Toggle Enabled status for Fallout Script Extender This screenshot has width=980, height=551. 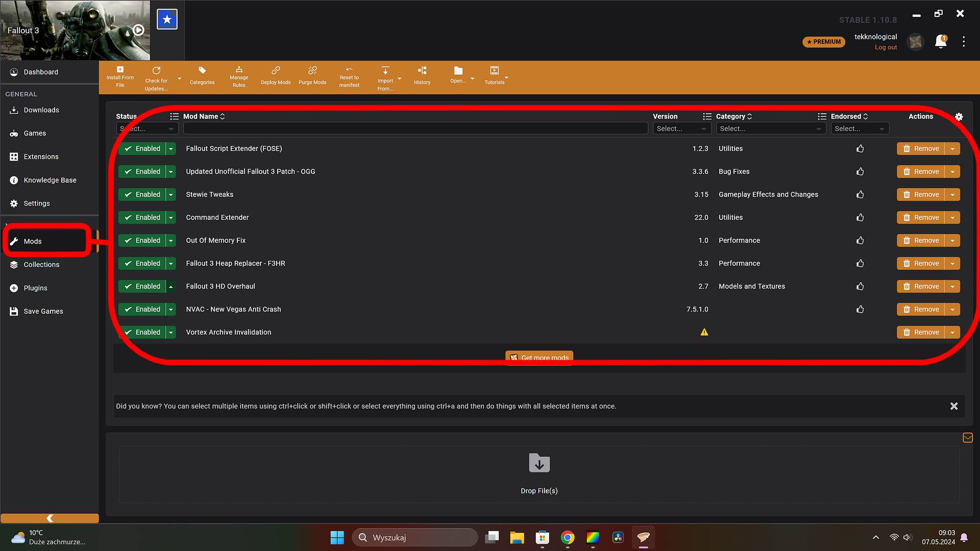(x=142, y=148)
